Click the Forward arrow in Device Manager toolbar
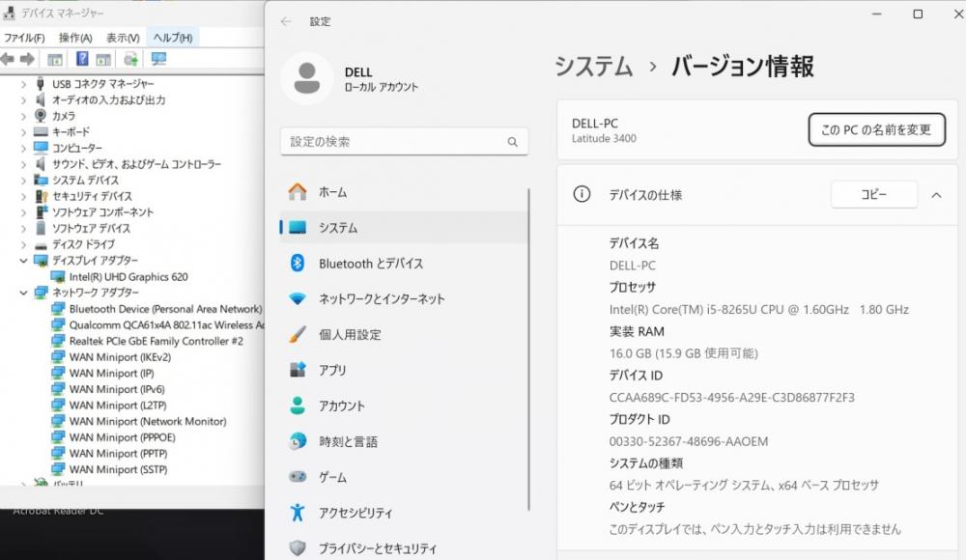The width and height of the screenshot is (966, 560). click(x=27, y=59)
